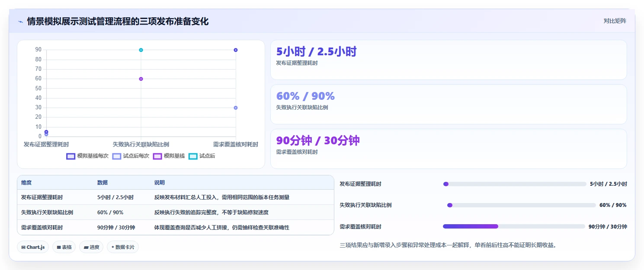Click the 进度 chip
Viewport: 644px width, 270px height.
click(91, 247)
